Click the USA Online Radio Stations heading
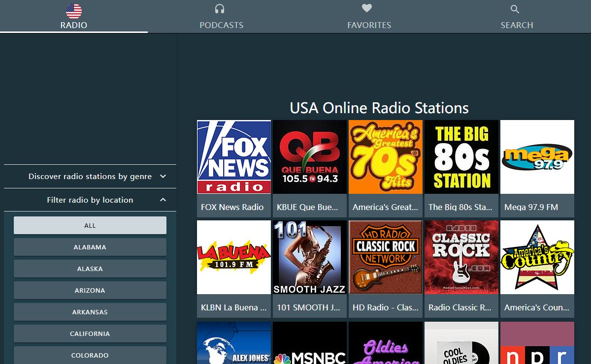591x364 pixels. point(379,108)
